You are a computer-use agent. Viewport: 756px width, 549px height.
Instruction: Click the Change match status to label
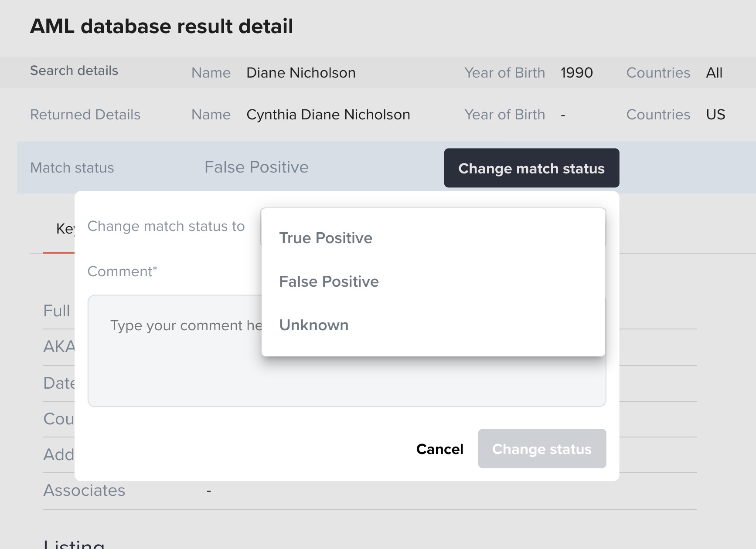pyautogui.click(x=166, y=226)
